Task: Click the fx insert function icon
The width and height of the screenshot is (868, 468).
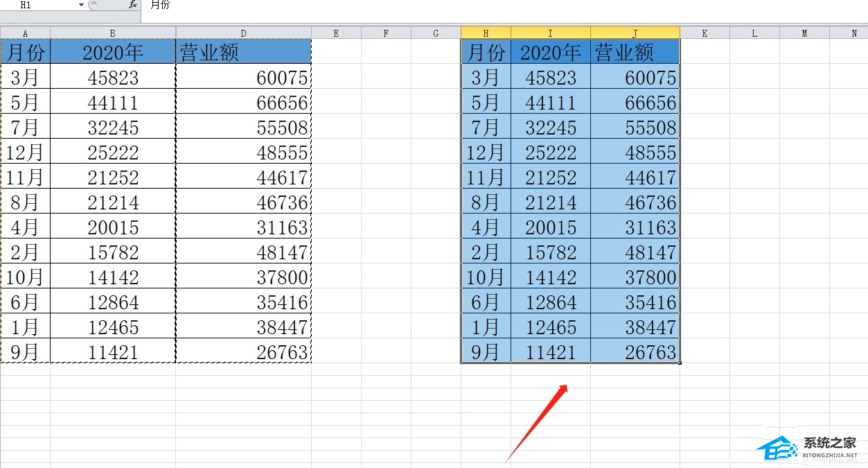Action: coord(132,5)
